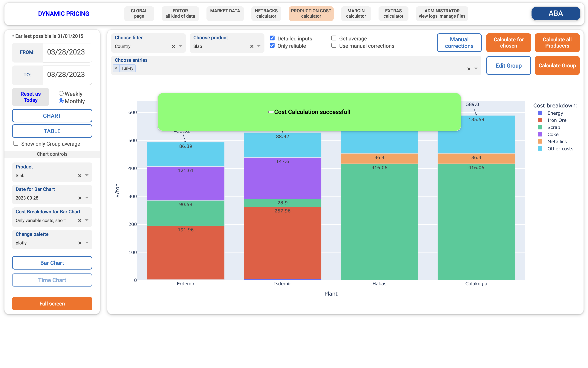The width and height of the screenshot is (588, 368).
Task: Click the Bar Chart button
Action: (52, 263)
